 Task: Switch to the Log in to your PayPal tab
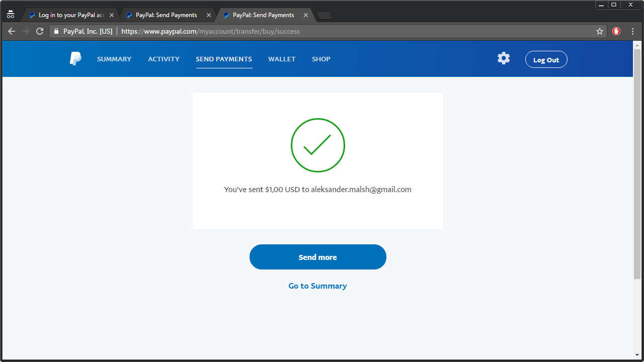click(x=68, y=15)
